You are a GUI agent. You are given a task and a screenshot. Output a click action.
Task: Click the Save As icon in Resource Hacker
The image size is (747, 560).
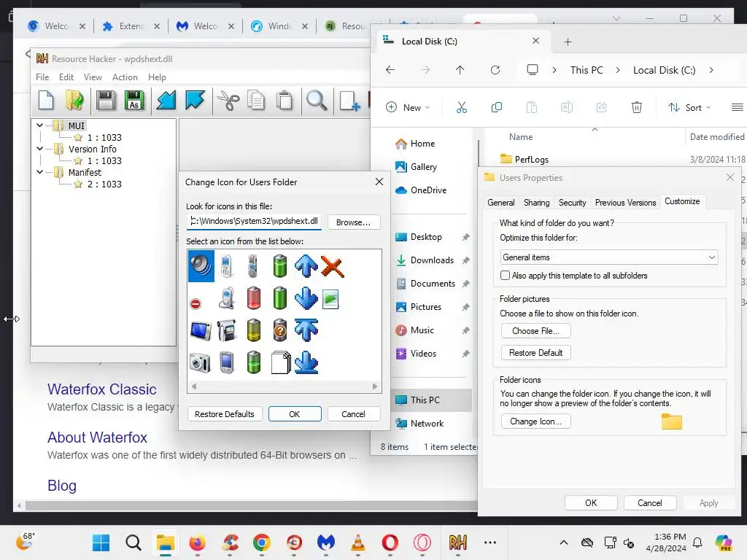[134, 101]
